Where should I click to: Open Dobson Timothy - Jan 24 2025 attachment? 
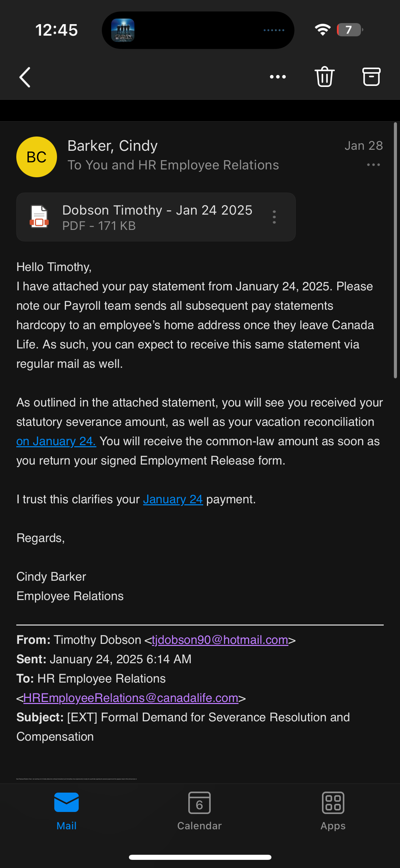click(157, 211)
